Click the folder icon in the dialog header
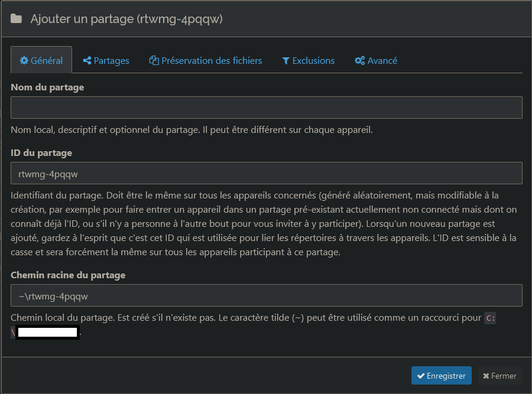Screen dimensions: 532x394 (17, 19)
